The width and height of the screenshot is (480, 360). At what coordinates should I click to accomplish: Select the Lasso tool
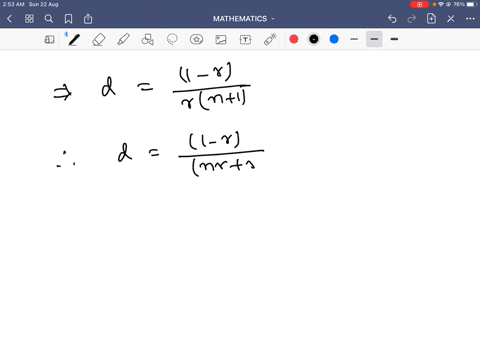pos(172,39)
